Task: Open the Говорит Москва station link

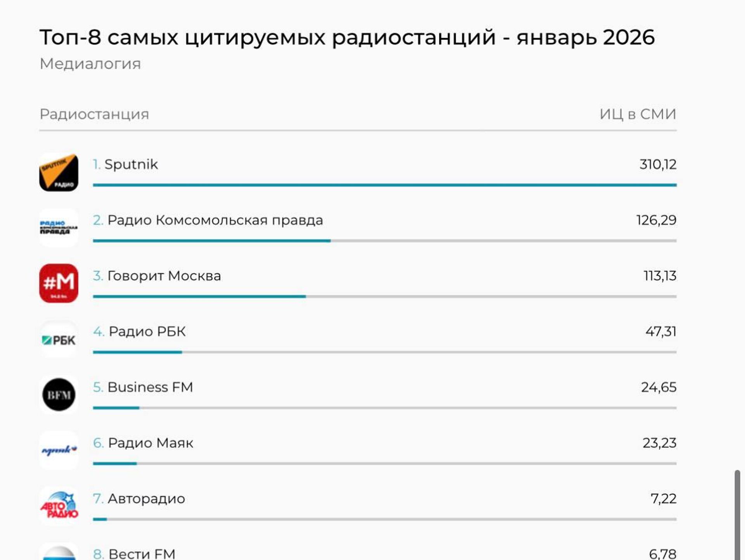Action: click(164, 276)
